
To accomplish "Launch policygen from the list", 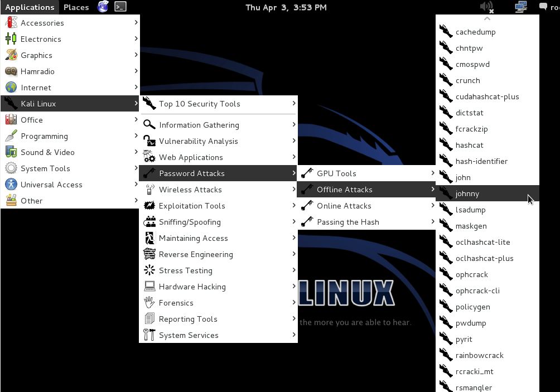I will (487, 307).
